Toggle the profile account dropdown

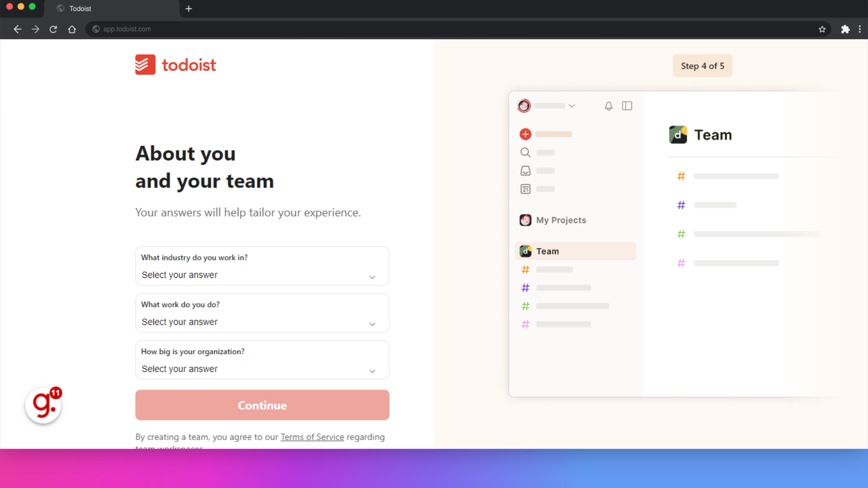[x=571, y=105]
